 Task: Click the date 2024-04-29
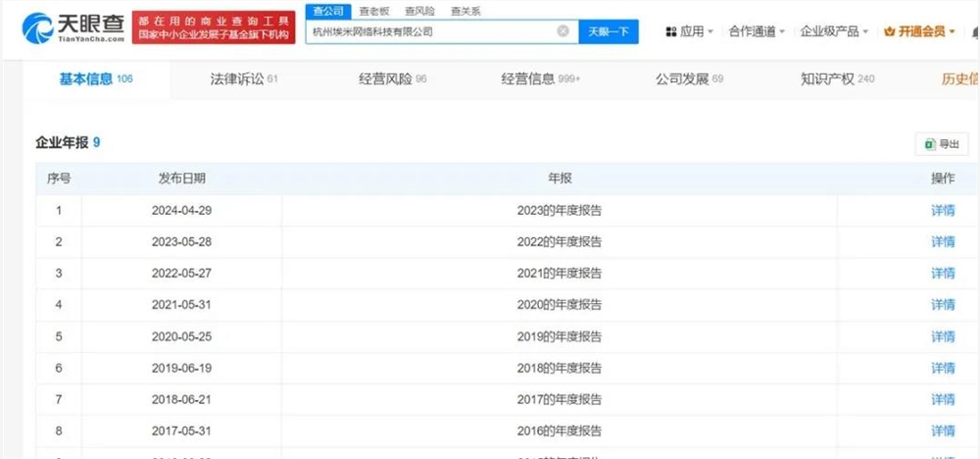point(182,211)
